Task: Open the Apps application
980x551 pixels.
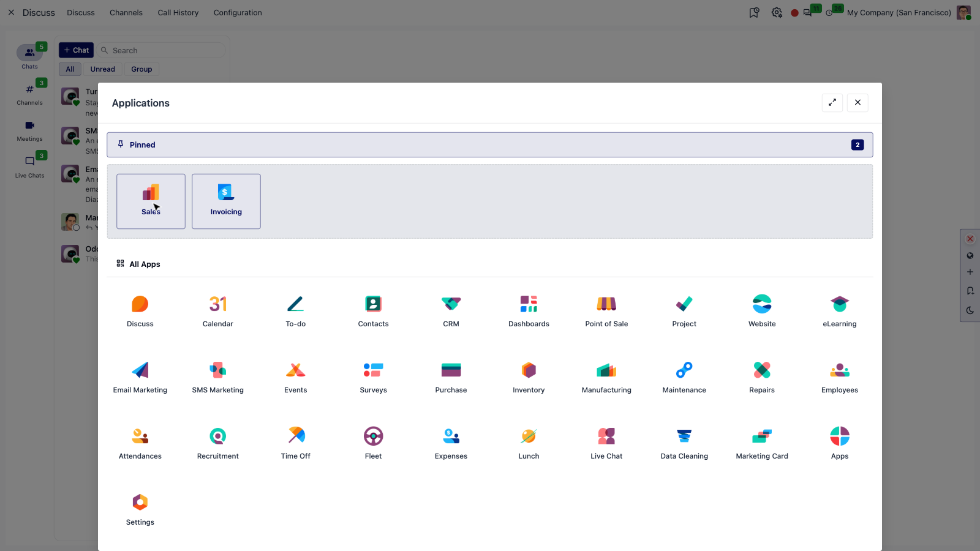Action: (840, 443)
